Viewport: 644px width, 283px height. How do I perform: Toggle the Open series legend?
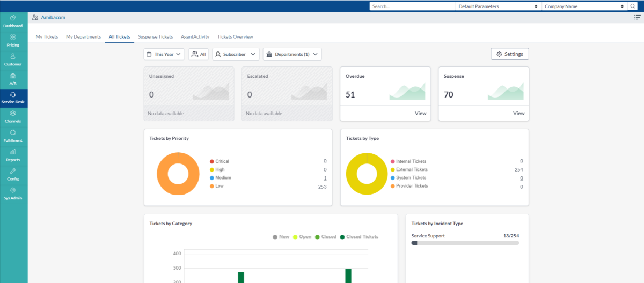(x=302, y=236)
